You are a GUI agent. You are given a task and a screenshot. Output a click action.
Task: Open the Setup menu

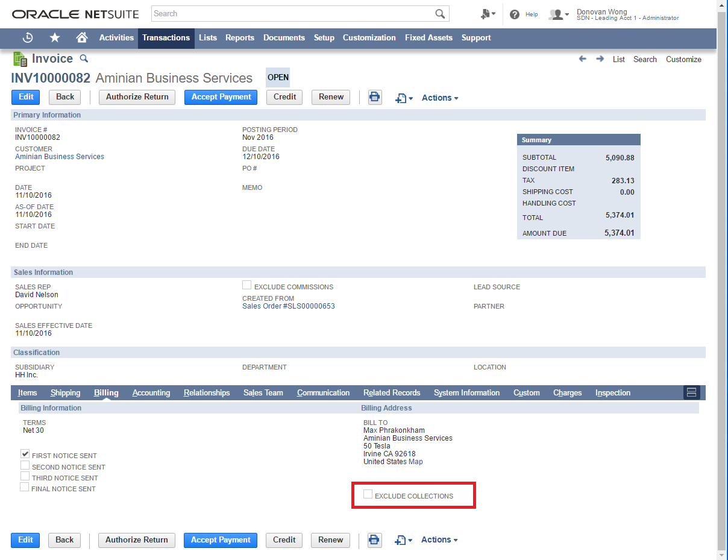pyautogui.click(x=324, y=37)
